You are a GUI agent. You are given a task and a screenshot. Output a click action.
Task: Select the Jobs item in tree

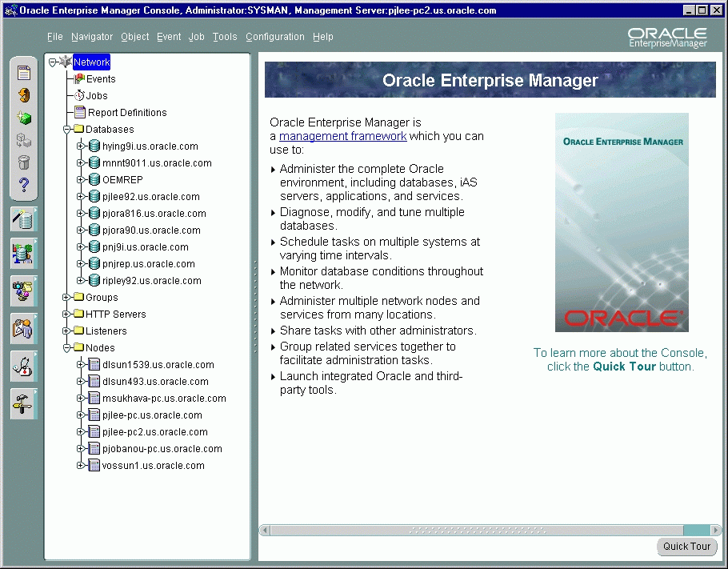coord(97,96)
